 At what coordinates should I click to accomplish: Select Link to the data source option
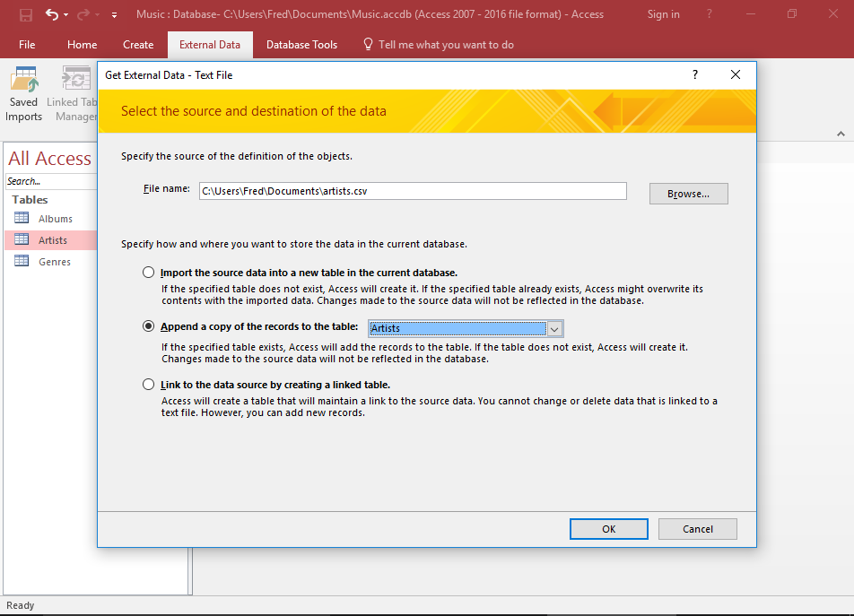148,384
